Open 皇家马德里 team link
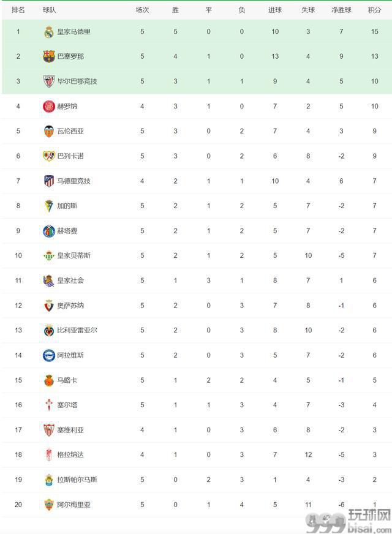 coord(73,32)
